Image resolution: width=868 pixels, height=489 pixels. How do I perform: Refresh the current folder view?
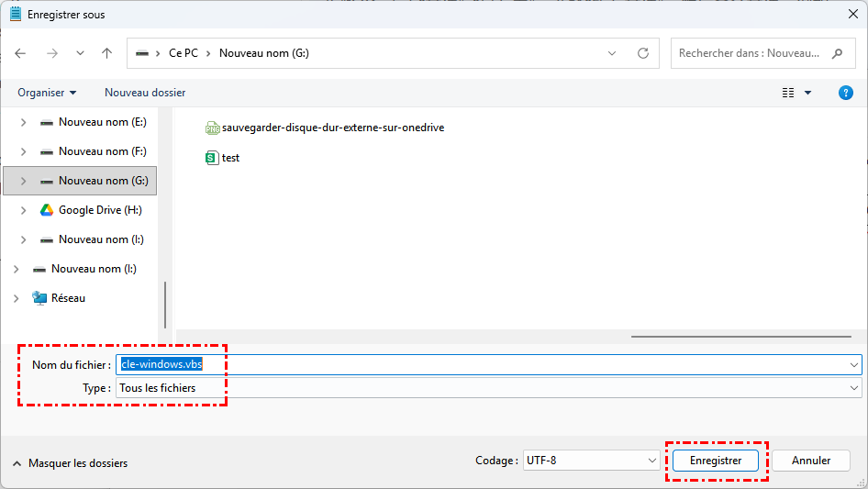(643, 53)
